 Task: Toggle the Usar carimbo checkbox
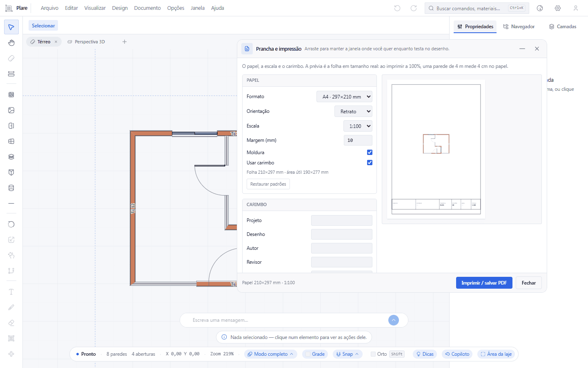tap(370, 162)
